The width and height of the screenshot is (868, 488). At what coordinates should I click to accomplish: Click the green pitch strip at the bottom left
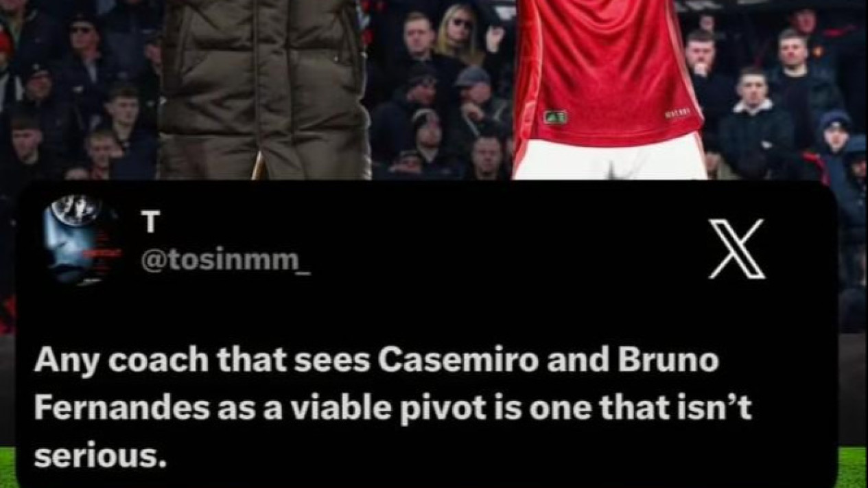pyautogui.click(x=8, y=467)
